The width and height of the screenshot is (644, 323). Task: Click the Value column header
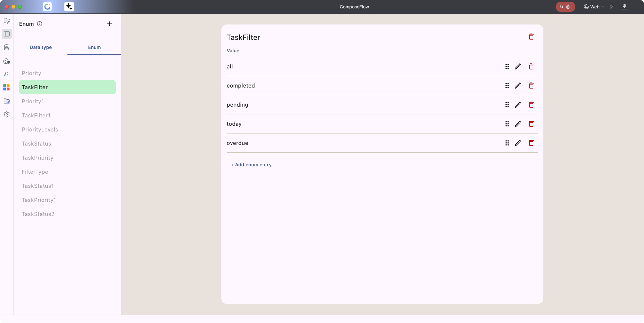(233, 51)
